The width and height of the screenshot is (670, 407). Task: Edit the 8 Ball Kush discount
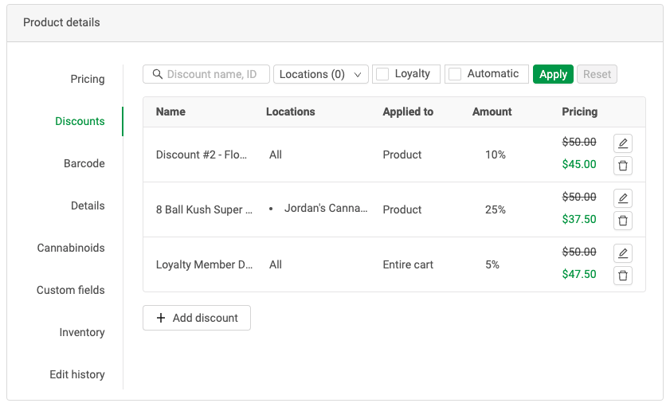(623, 199)
